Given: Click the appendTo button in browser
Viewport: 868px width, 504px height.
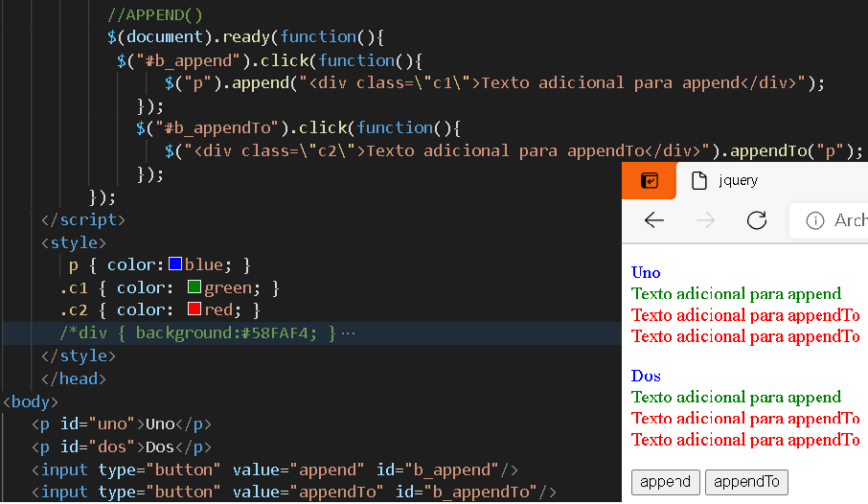Looking at the screenshot, I should pos(746,482).
